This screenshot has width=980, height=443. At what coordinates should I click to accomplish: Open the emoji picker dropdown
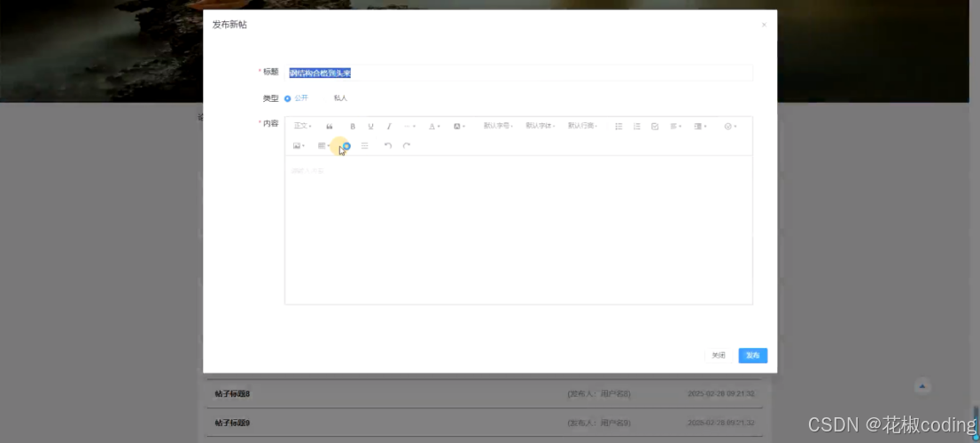click(730, 126)
